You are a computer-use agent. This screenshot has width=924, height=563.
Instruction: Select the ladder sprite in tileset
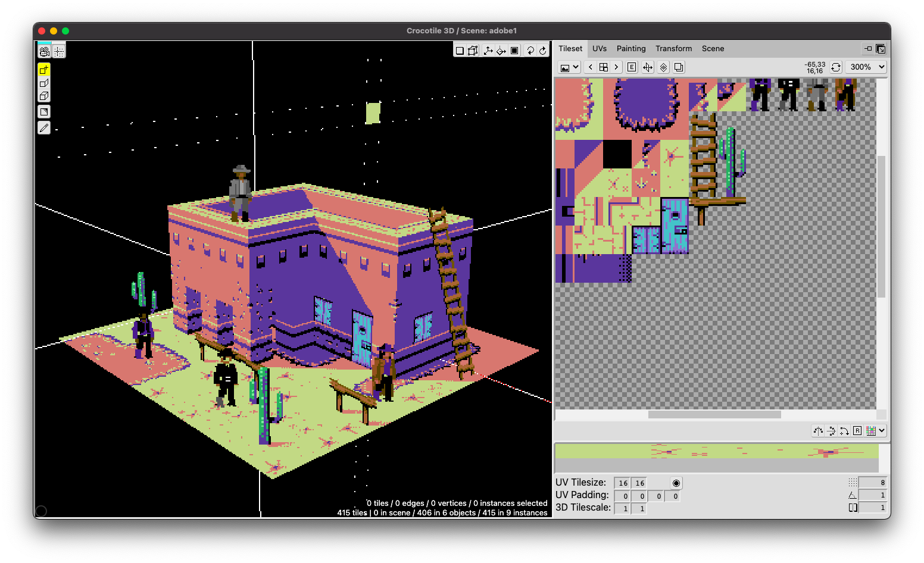[x=703, y=155]
